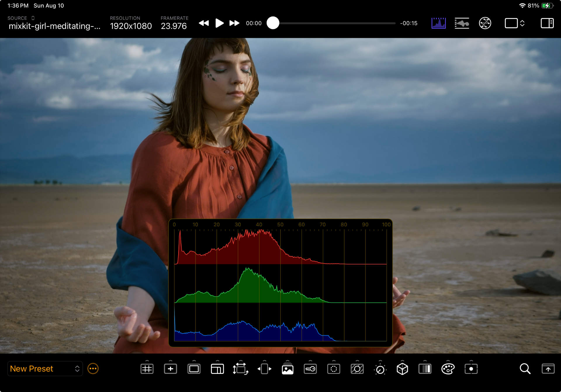Click the magnifier search icon
The height and width of the screenshot is (392, 561).
[x=525, y=369]
